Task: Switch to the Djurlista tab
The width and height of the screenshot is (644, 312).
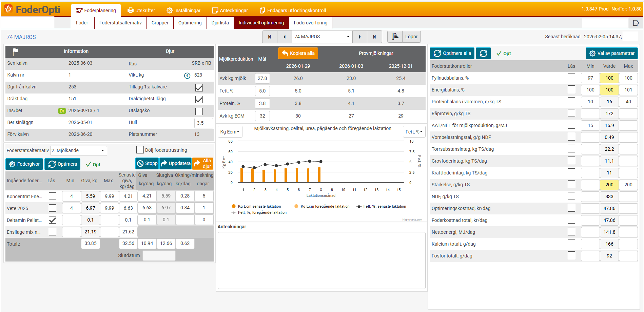Action: point(220,23)
